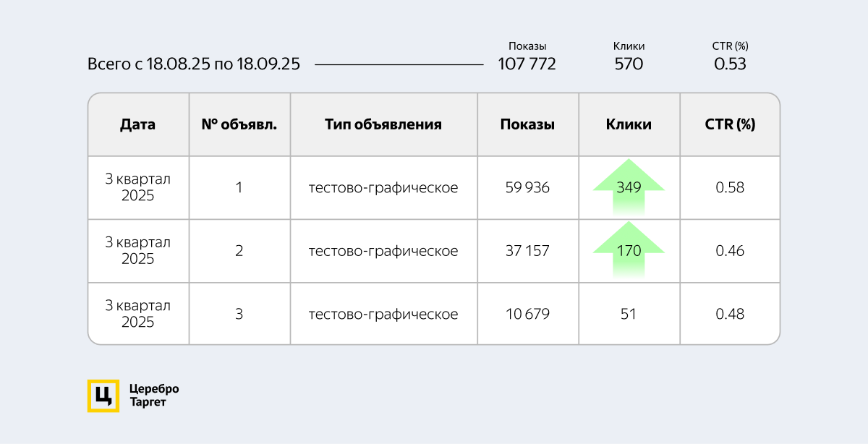Select impressions cell 37 157
The height and width of the screenshot is (444, 868).
click(x=527, y=251)
